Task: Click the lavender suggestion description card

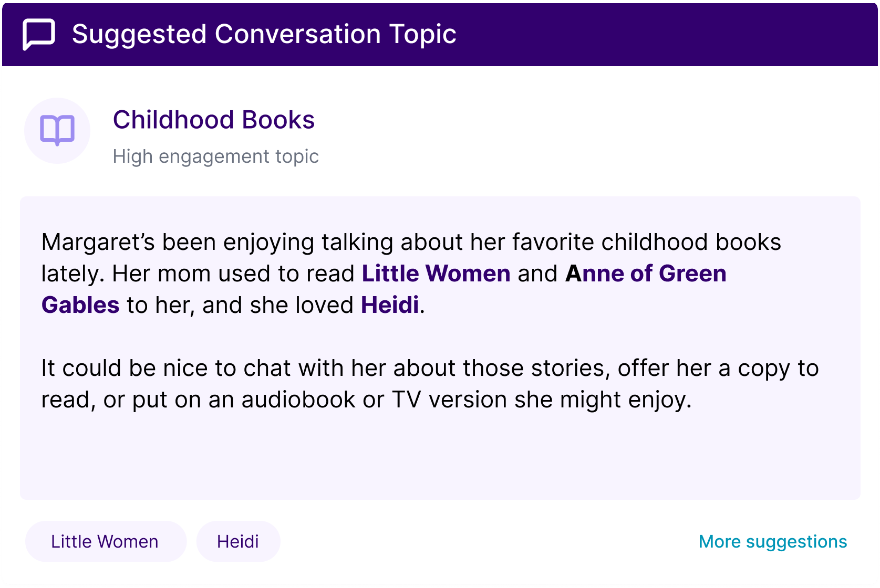Action: 440,348
